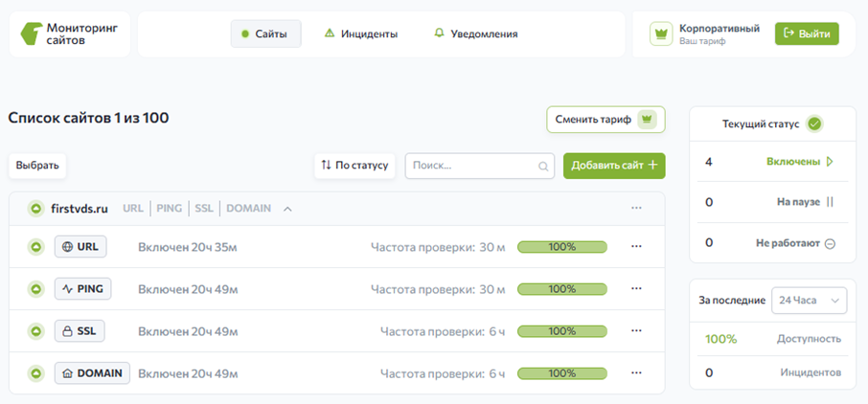Image resolution: width=868 pixels, height=404 pixels.
Task: Click the status icon in the DOMAIN row
Action: click(36, 373)
